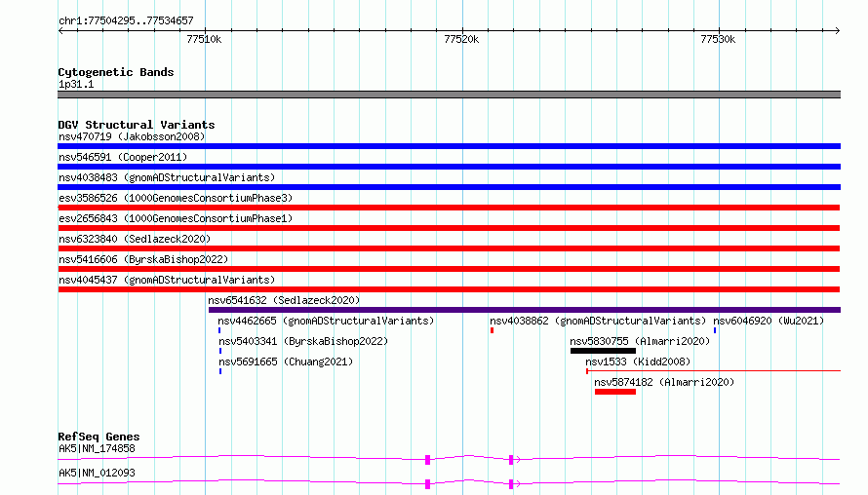The height and width of the screenshot is (495, 868).
Task: Open variant nsv6323840 (Sedlazeck2020) label
Action: coord(135,239)
